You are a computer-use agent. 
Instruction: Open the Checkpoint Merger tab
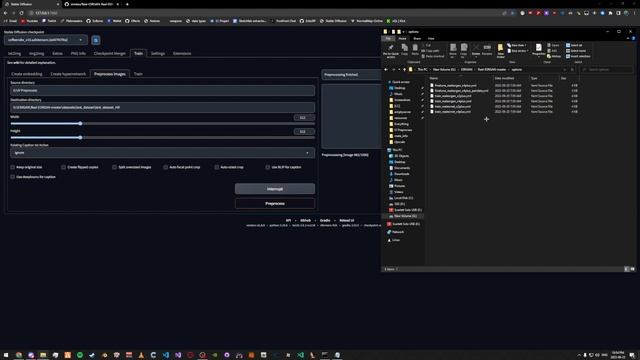[x=109, y=53]
